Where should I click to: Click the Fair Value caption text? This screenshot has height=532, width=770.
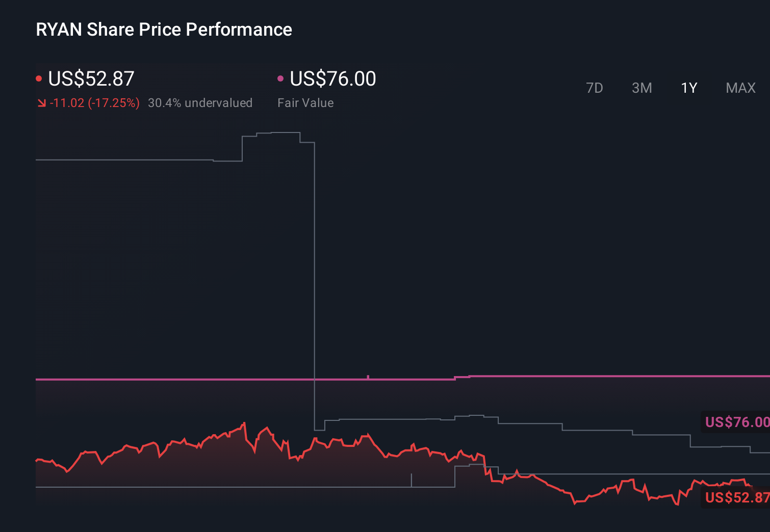[305, 102]
